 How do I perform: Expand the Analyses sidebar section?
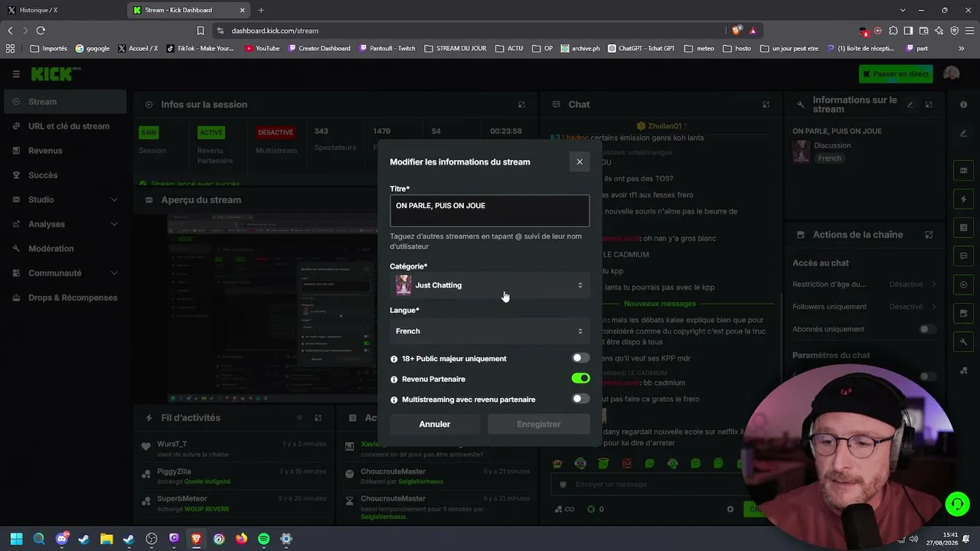[x=64, y=224]
